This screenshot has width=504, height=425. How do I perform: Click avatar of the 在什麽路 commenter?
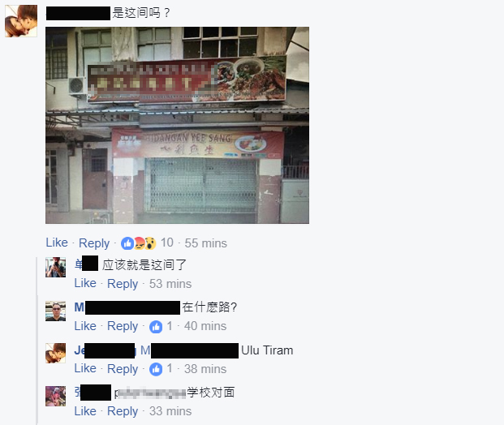pyautogui.click(x=56, y=311)
